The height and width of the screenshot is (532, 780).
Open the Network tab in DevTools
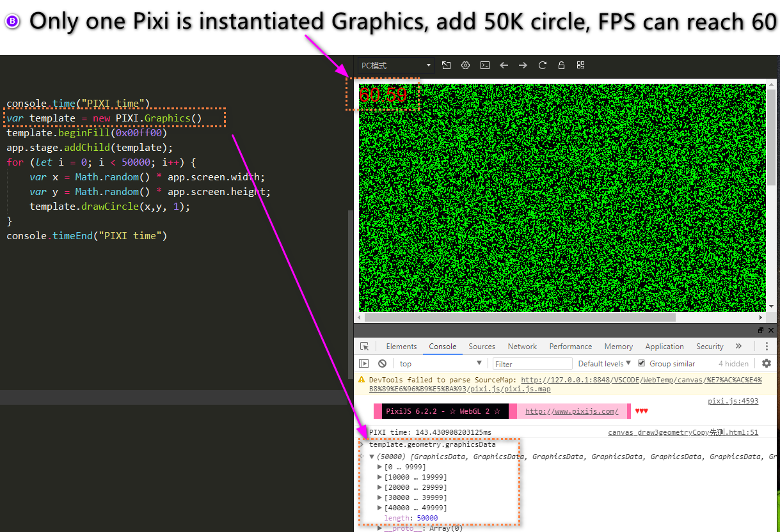(522, 346)
